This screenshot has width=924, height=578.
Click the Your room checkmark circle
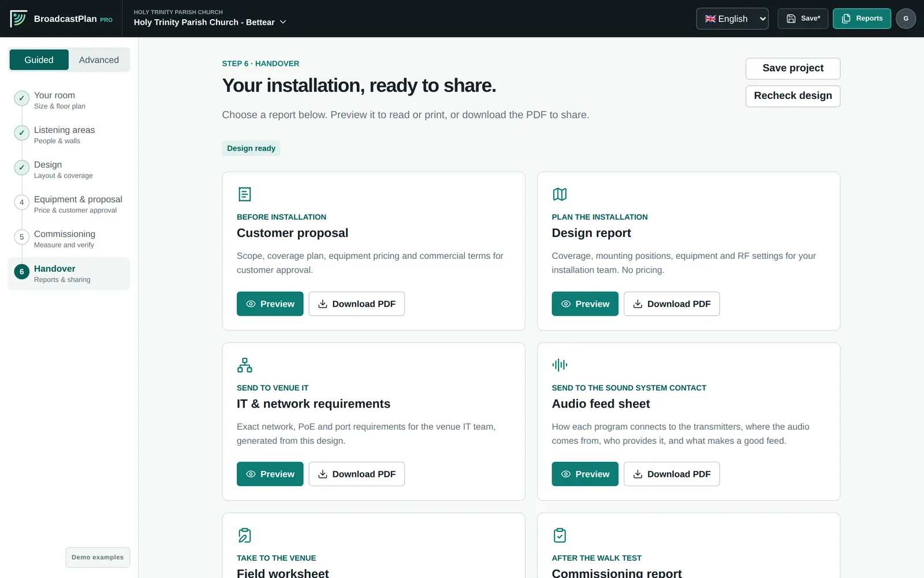tap(22, 98)
